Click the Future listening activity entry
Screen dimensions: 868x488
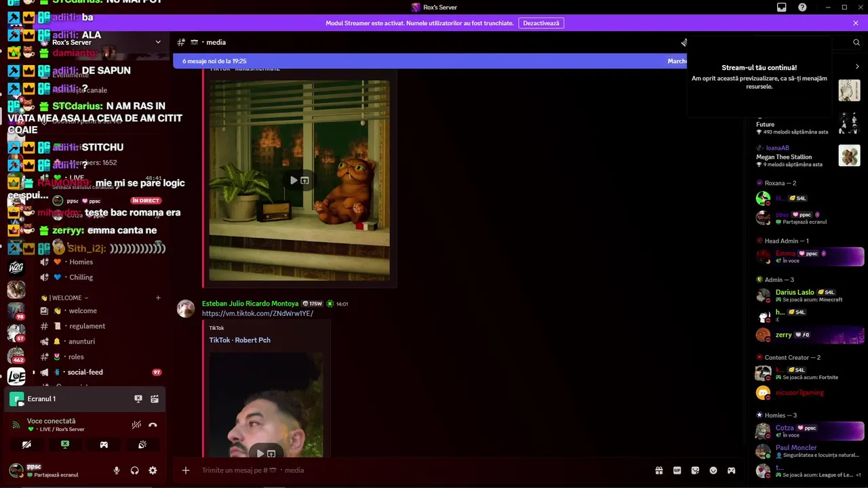tap(808, 124)
